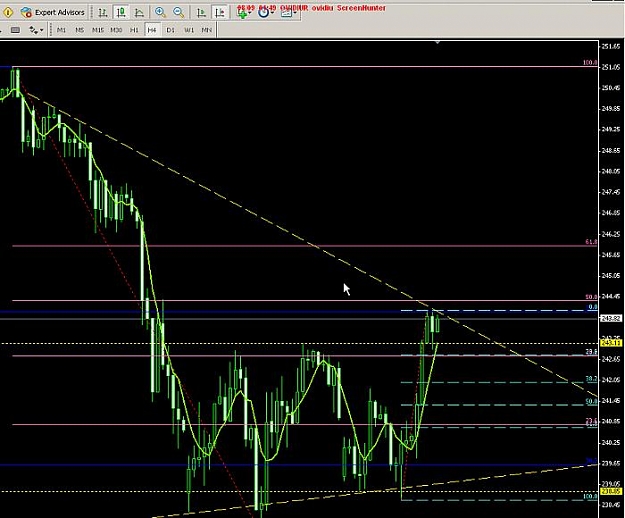Switch chart to candlesticks type
Image resolution: width=625 pixels, height=518 pixels.
pos(121,12)
